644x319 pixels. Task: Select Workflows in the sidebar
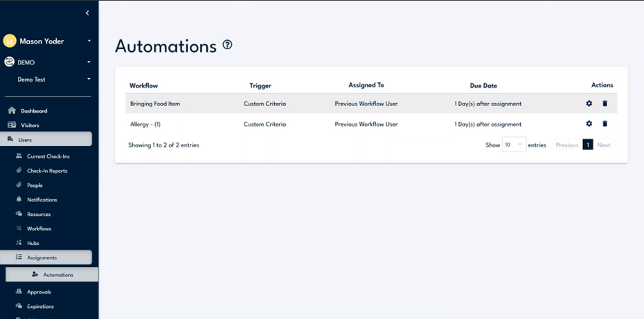[39, 228]
